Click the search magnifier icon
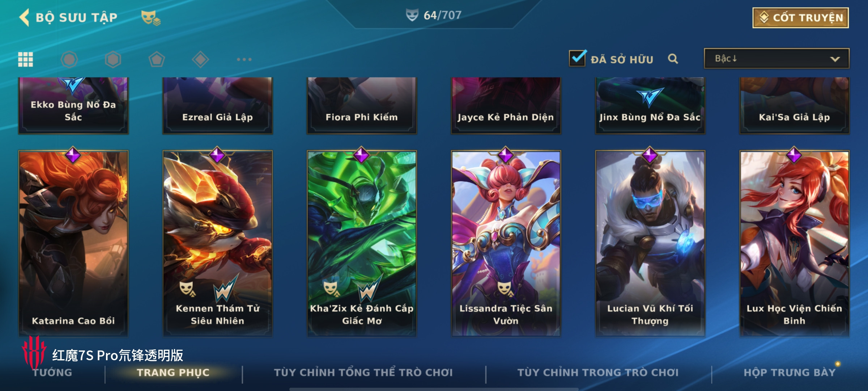 click(x=673, y=59)
